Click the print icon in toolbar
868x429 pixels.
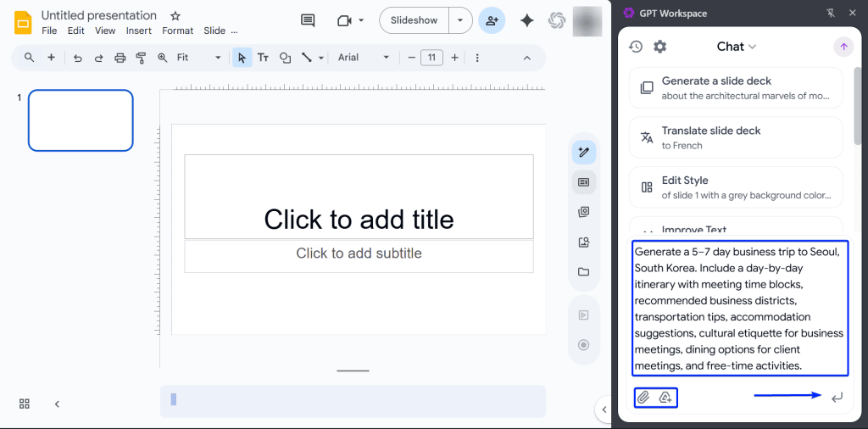pyautogui.click(x=120, y=58)
